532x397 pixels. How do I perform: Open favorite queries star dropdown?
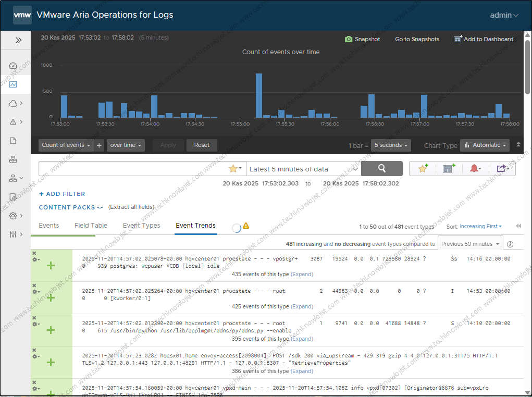tap(235, 169)
